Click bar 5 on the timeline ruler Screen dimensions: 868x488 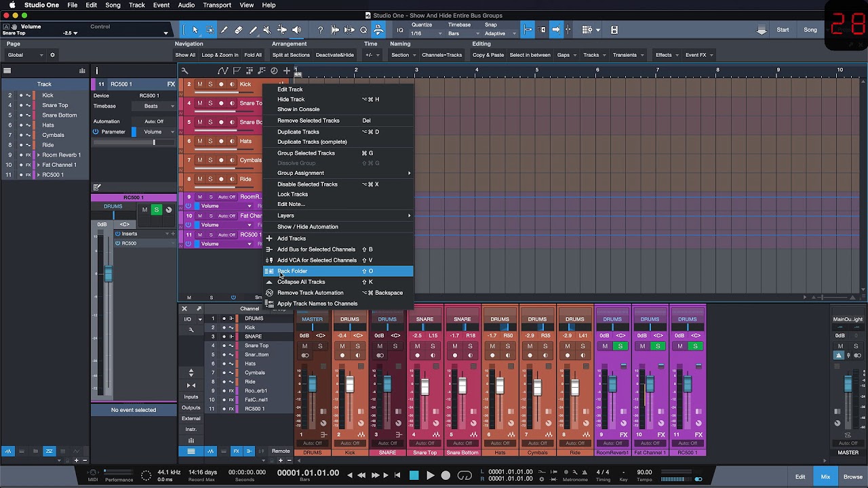coord(536,70)
